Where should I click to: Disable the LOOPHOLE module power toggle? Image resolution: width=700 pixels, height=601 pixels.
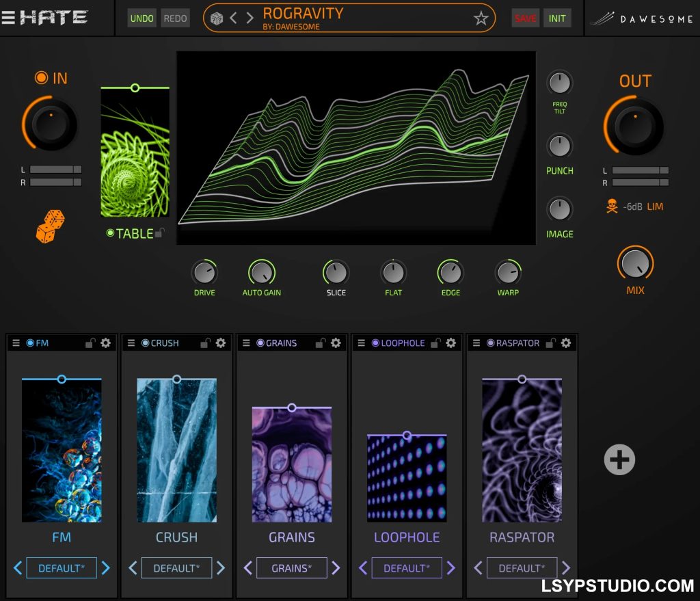pos(375,343)
